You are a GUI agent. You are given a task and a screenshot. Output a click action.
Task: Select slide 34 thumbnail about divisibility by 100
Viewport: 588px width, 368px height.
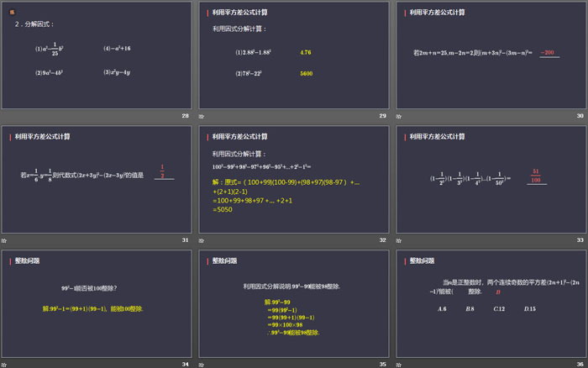pyautogui.click(x=97, y=303)
